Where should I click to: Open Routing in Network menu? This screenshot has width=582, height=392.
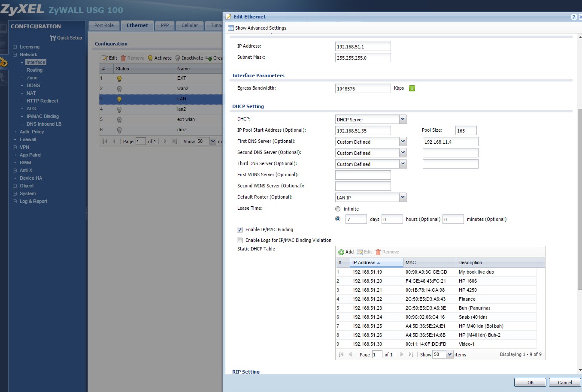[34, 70]
